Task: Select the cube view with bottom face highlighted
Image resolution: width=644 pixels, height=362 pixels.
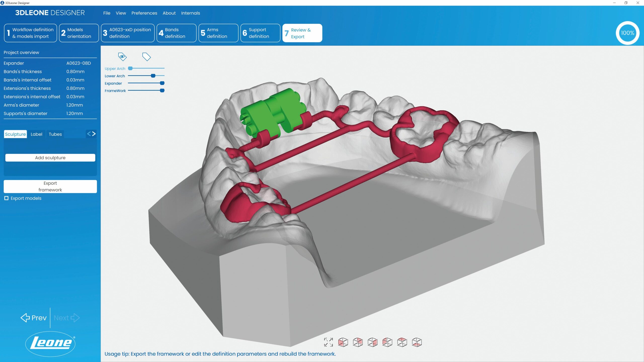Action: tap(417, 342)
